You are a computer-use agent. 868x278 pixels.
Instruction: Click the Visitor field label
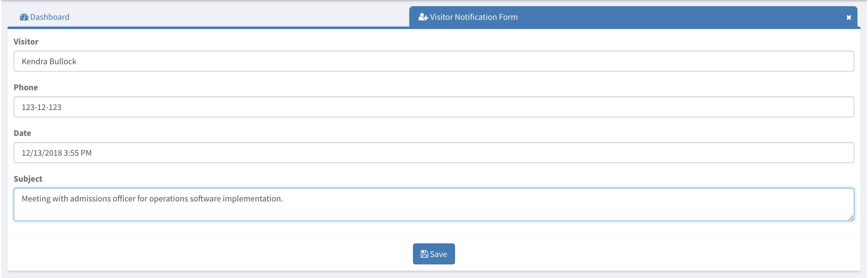point(26,42)
